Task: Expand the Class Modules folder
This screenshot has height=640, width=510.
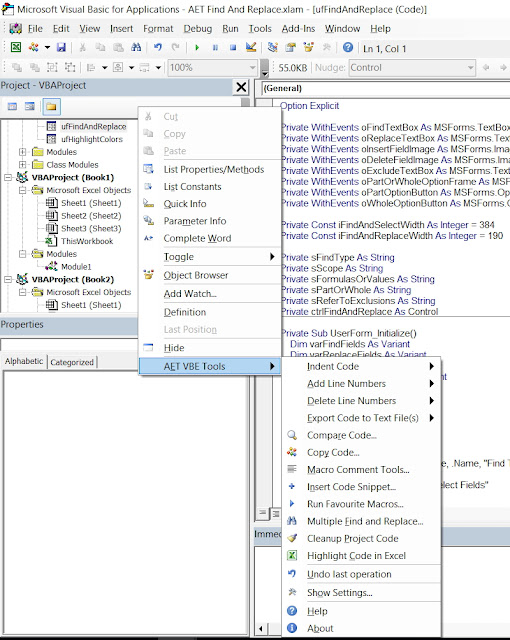Action: (23, 164)
